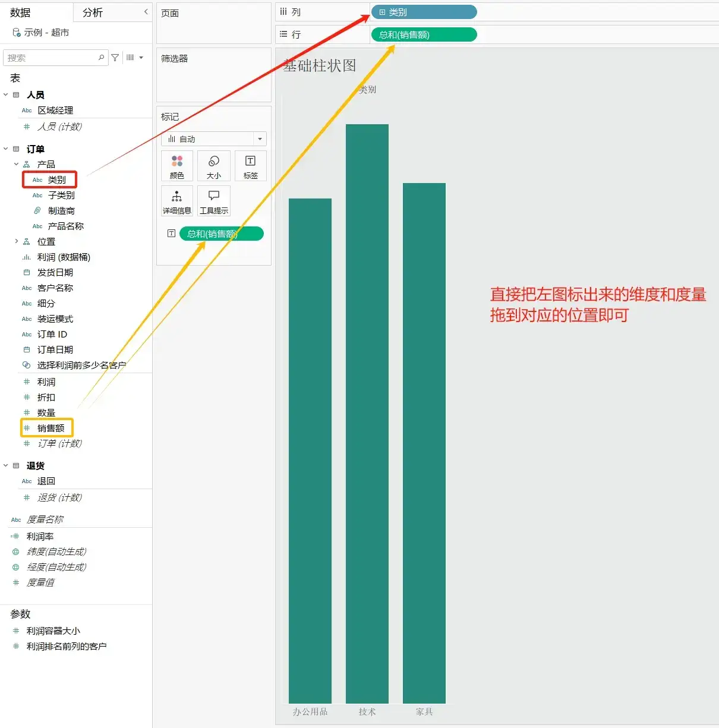The width and height of the screenshot is (719, 728).
Task: Click the calendar icon next to 订单日期
Action: pyautogui.click(x=27, y=349)
